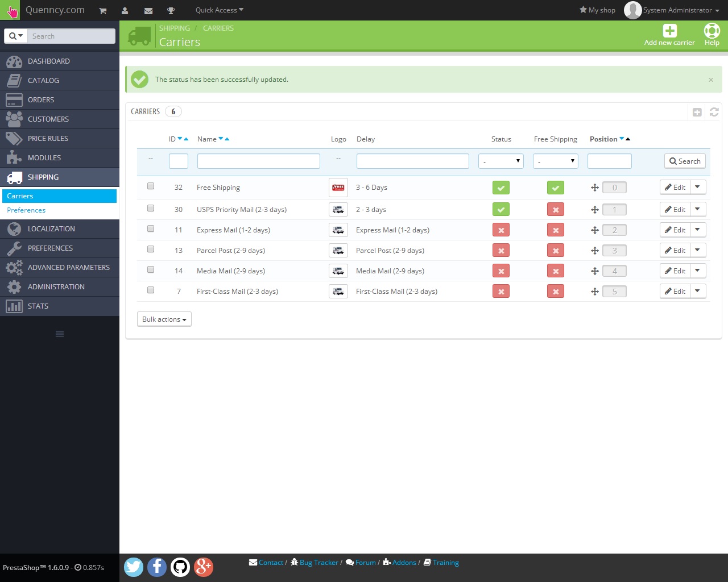Click the Name filter text field
This screenshot has width=728, height=582.
pyautogui.click(x=258, y=161)
